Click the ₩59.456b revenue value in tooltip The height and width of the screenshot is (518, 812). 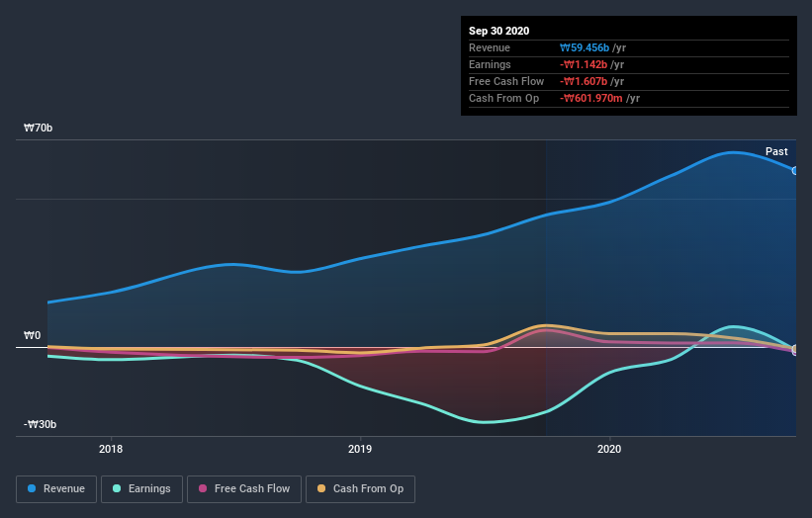coord(585,47)
